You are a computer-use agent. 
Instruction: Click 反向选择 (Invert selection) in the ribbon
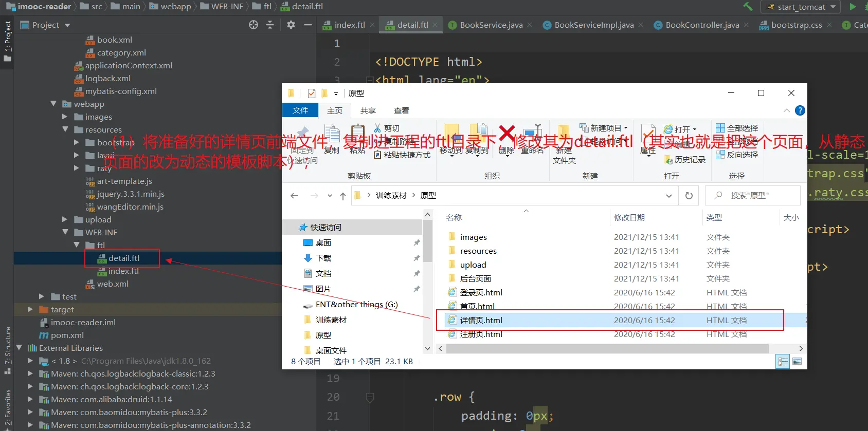737,155
